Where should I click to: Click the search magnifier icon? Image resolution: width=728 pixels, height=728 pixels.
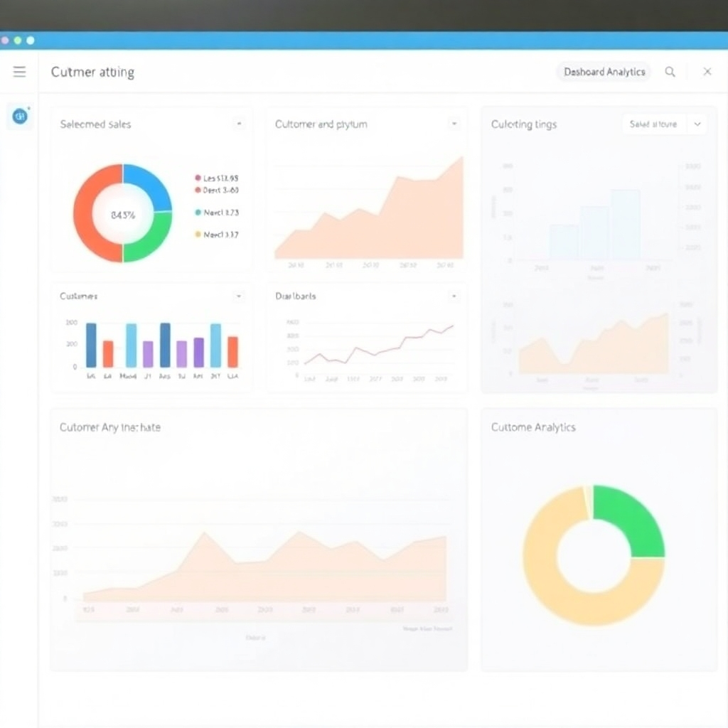point(669,72)
